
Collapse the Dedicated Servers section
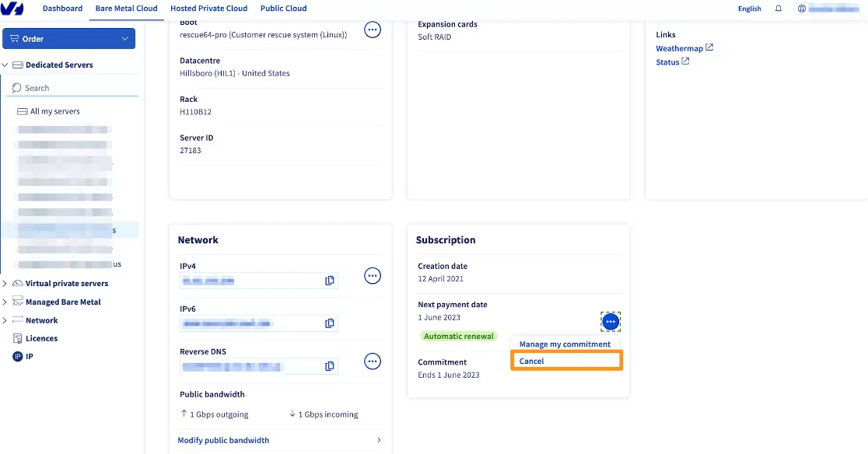5,65
